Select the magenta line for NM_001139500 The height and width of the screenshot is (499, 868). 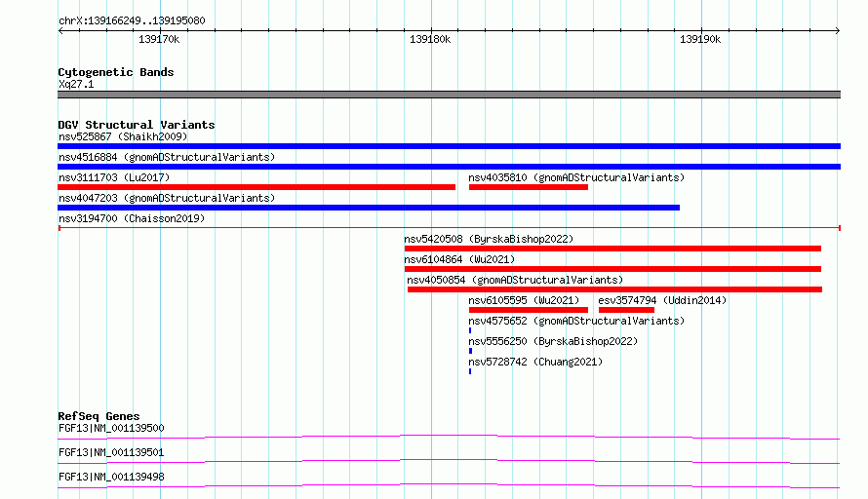449,437
